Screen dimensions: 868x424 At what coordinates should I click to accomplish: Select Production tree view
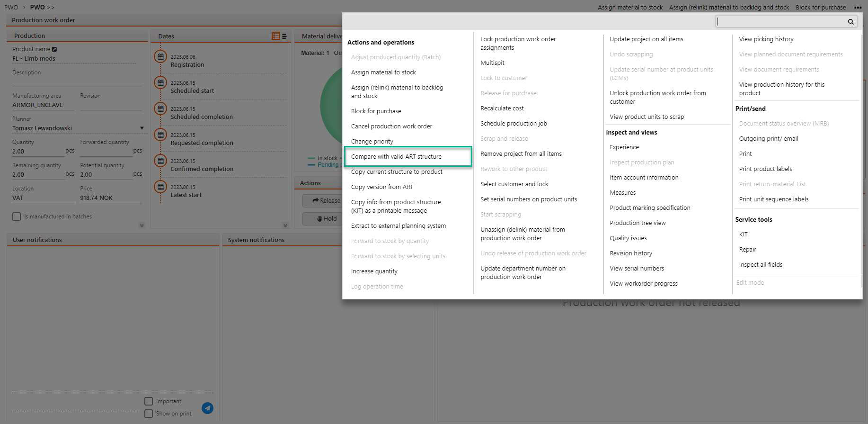tap(638, 223)
